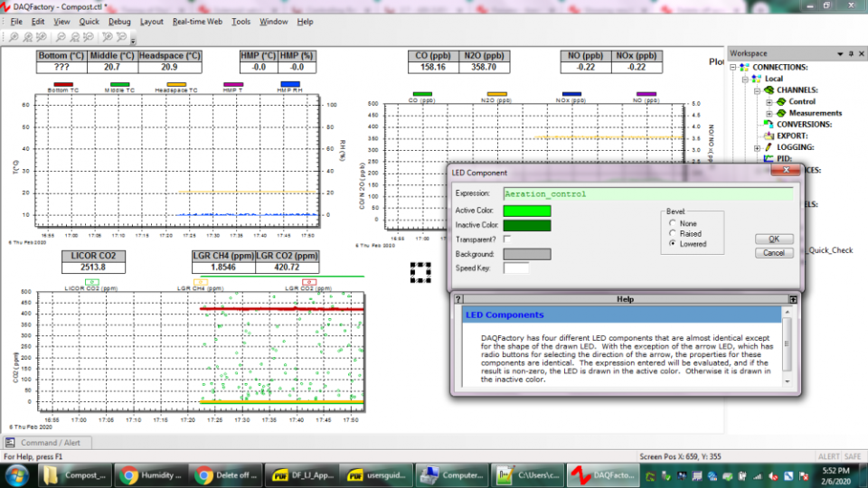Open the Quick menu

tap(90, 22)
